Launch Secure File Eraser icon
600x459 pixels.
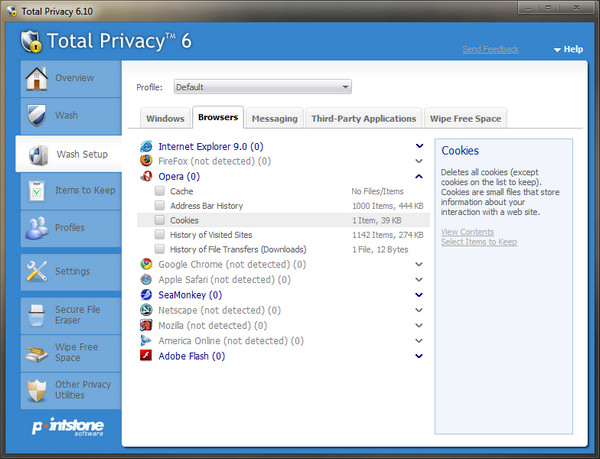(x=36, y=316)
